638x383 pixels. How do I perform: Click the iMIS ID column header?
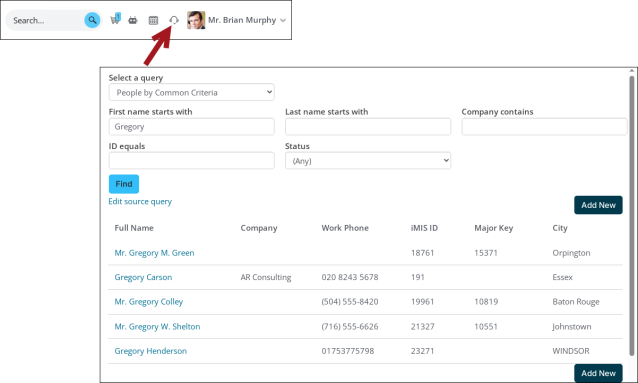pos(424,228)
